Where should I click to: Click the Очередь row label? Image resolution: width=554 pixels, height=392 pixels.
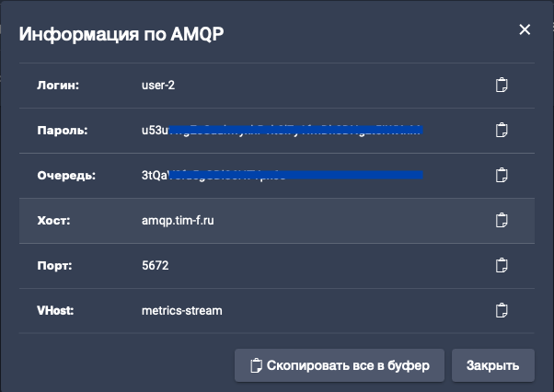point(65,175)
